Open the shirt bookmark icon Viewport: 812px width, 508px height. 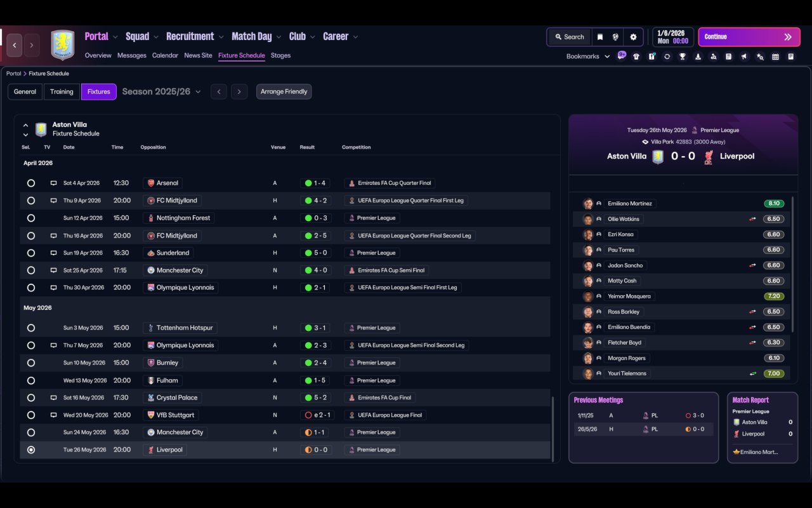(636, 57)
